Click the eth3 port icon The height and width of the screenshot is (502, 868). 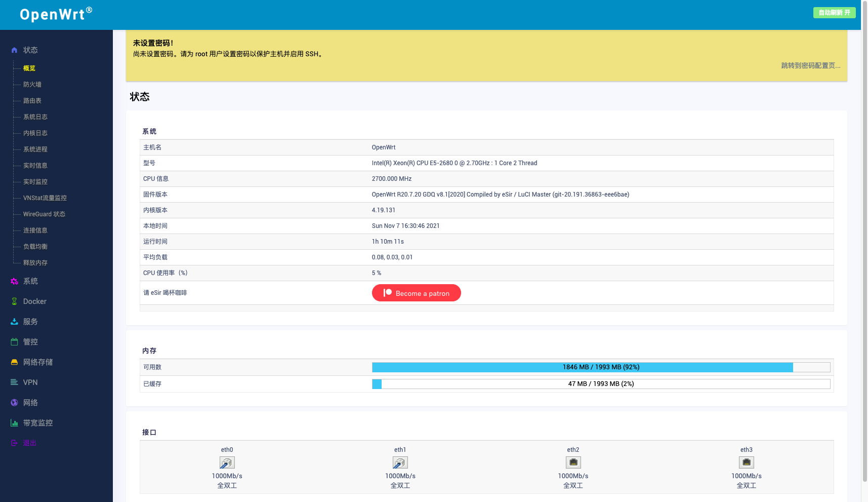coord(746,462)
